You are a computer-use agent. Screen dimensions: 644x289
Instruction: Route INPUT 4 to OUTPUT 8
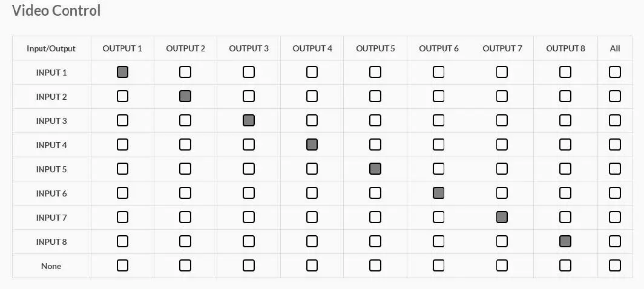[x=565, y=144]
